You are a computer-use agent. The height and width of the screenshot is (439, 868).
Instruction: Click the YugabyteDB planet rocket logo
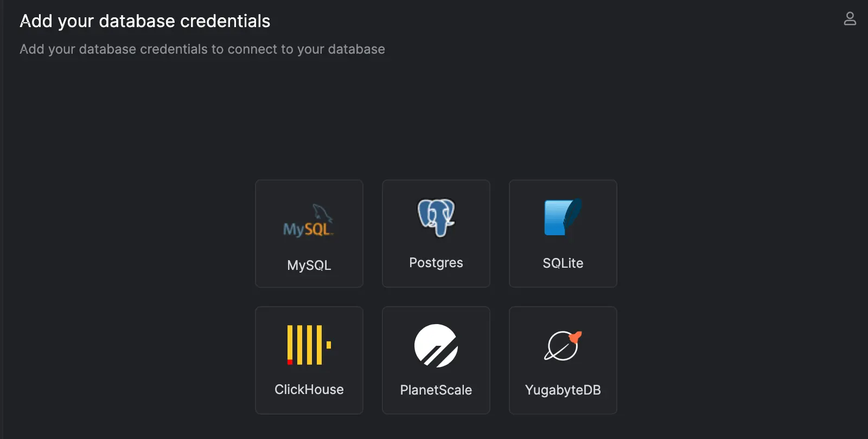563,345
